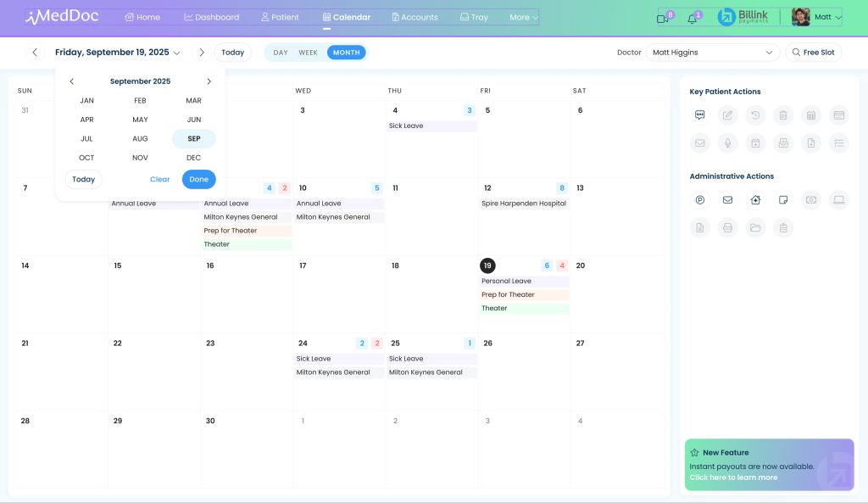The image size is (868, 503).
Task: Open notifications via the bell icon
Action: (x=692, y=18)
